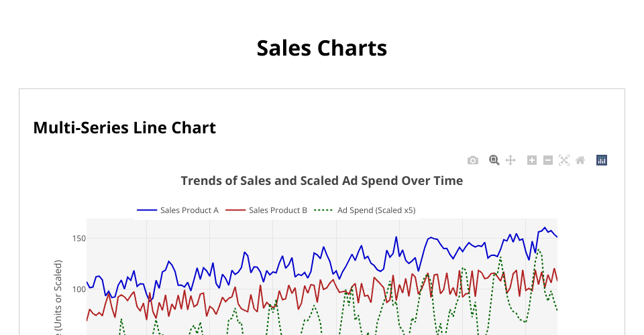Screen dimensions: 644x335
Task: Activate the Pan tool
Action: 511,160
